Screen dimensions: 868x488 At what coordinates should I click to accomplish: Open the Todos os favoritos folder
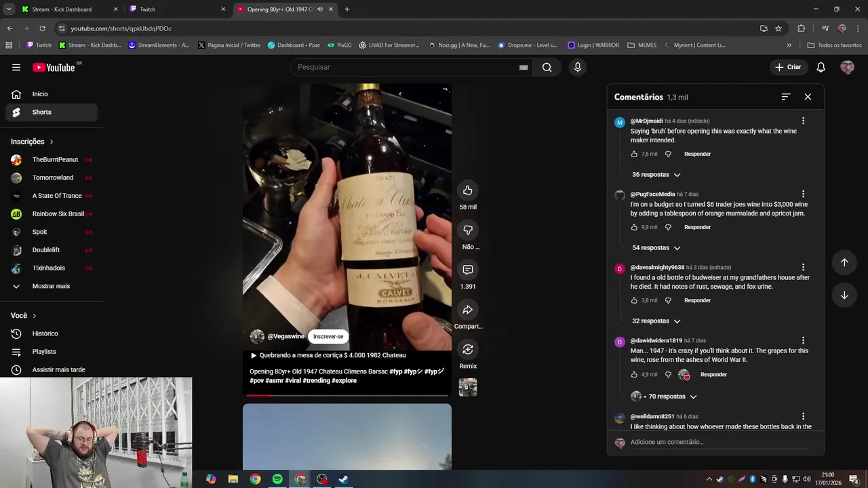click(x=834, y=45)
